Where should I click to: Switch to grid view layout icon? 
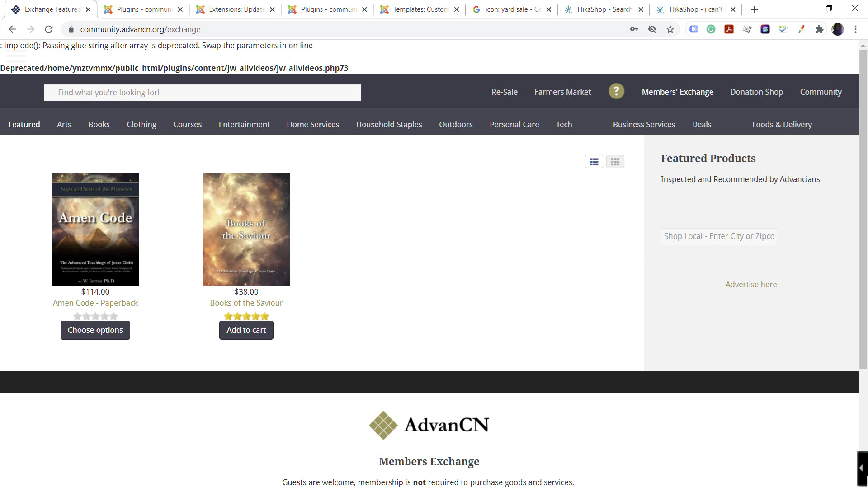pyautogui.click(x=615, y=162)
